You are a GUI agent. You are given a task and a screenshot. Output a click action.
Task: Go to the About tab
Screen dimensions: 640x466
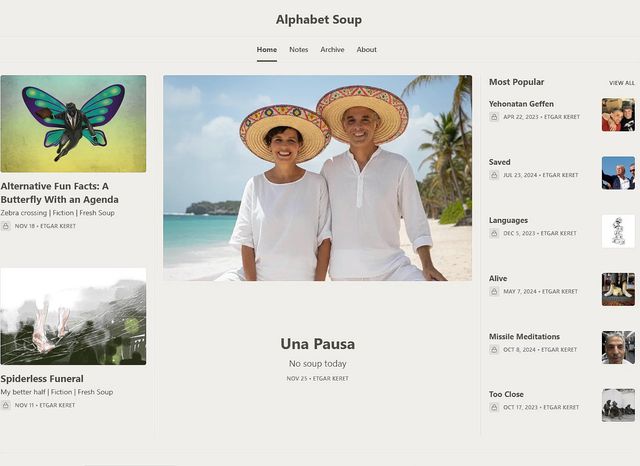(367, 49)
